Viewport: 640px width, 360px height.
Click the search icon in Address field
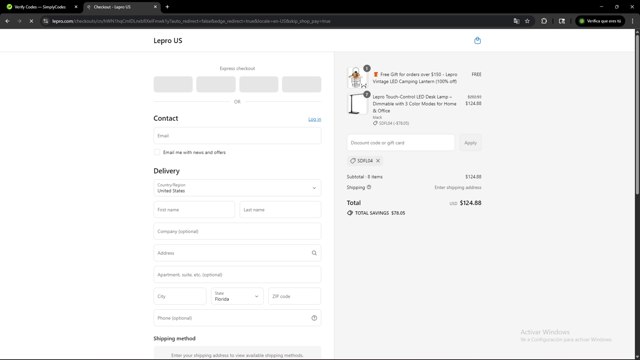(314, 253)
